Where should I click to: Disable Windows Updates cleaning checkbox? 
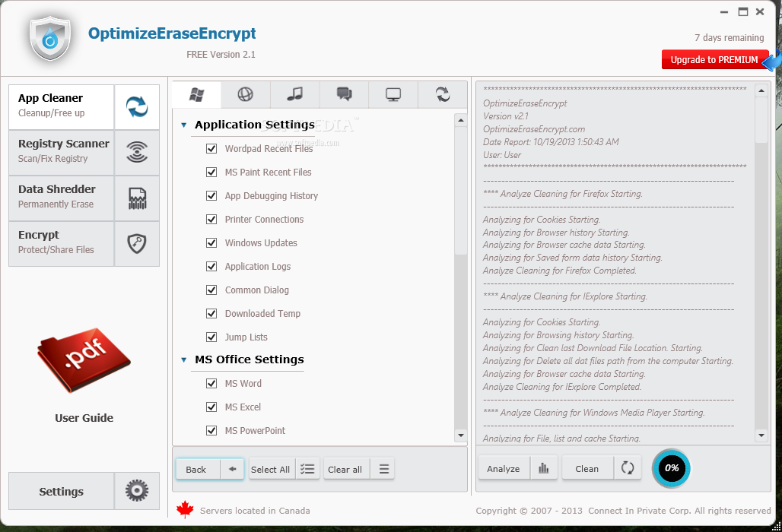click(x=211, y=242)
